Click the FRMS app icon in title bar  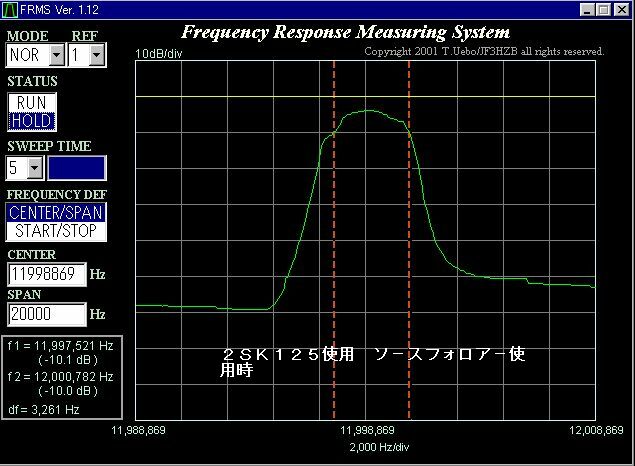(x=10, y=10)
